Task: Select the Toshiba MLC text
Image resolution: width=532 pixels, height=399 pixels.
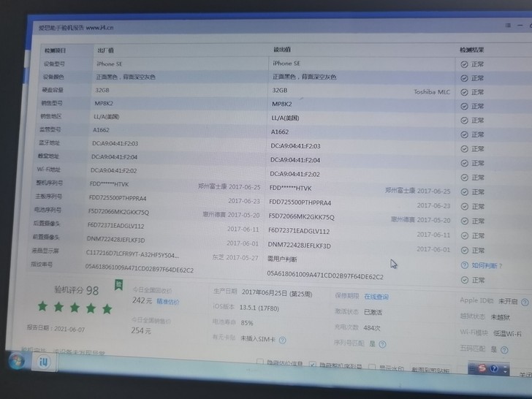Action: click(x=432, y=92)
